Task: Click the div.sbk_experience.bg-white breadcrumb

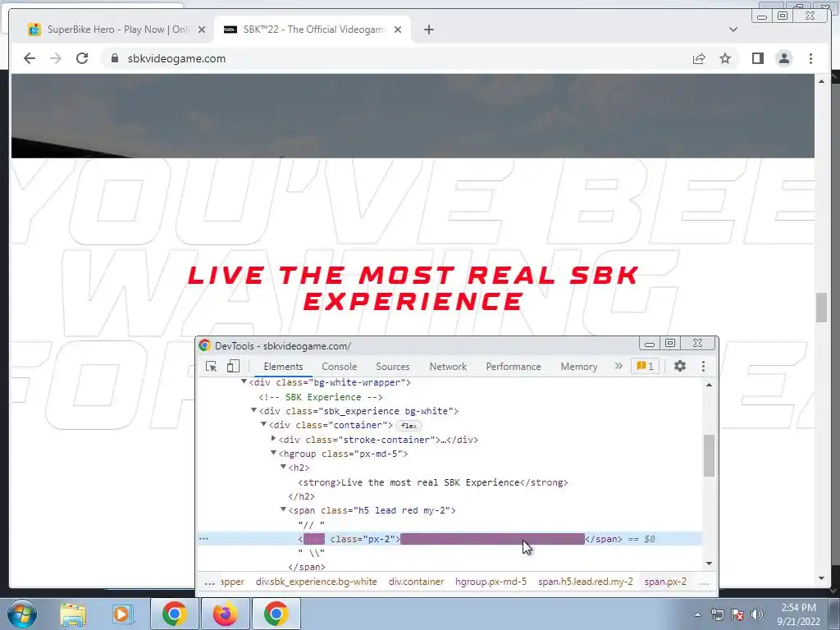Action: click(316, 582)
